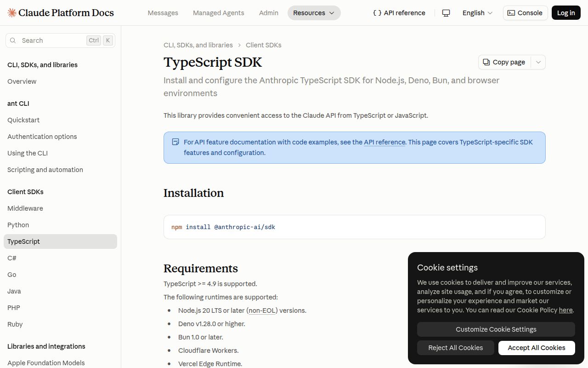
Task: Select Python in the sidebar
Action: pyautogui.click(x=60, y=225)
